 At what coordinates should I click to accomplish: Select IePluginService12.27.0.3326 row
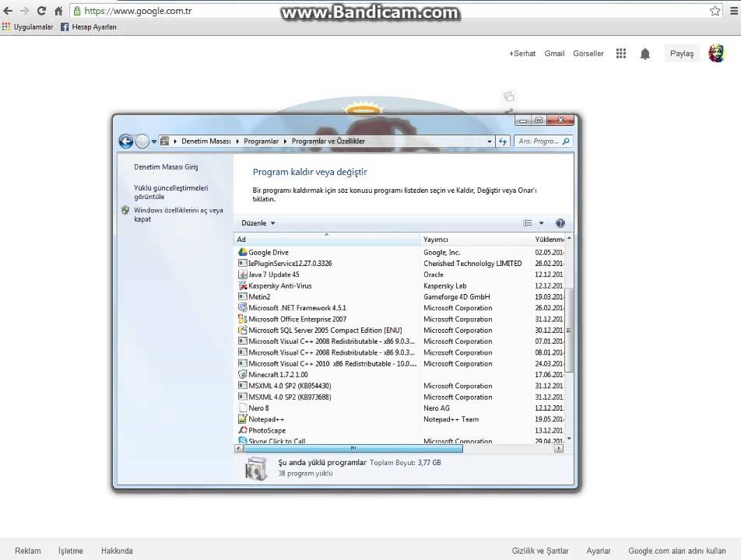401,264
